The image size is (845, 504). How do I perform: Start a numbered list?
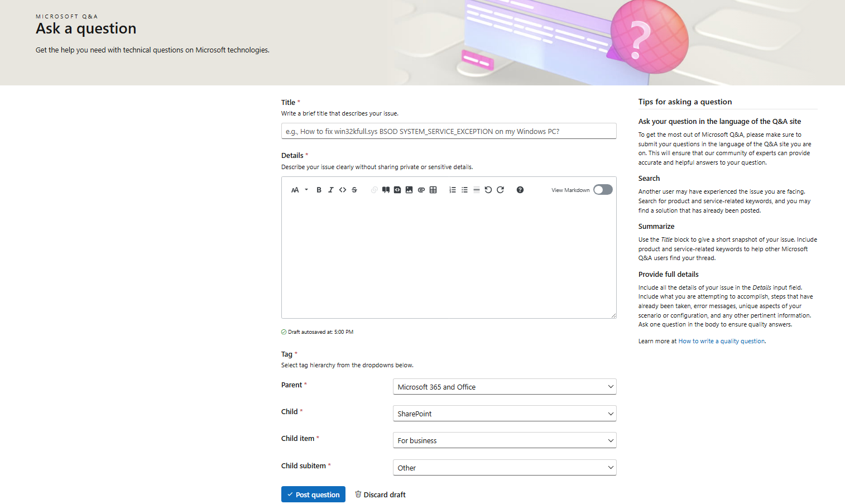(453, 190)
